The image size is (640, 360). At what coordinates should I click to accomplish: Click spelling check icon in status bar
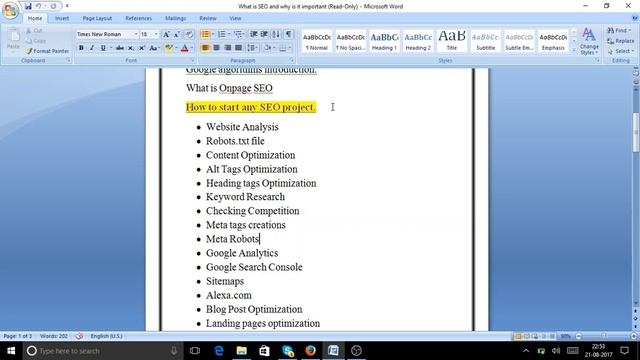click(79, 336)
